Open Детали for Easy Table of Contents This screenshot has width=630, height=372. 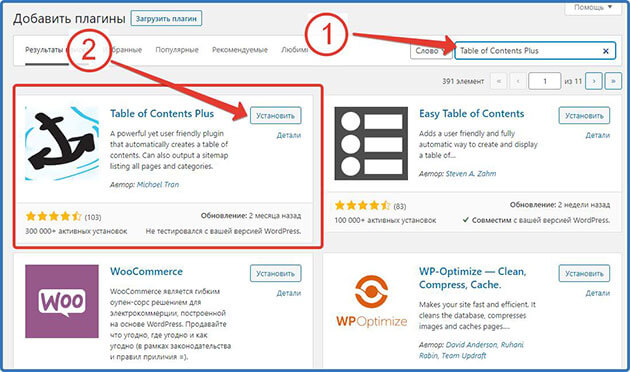[x=597, y=135]
